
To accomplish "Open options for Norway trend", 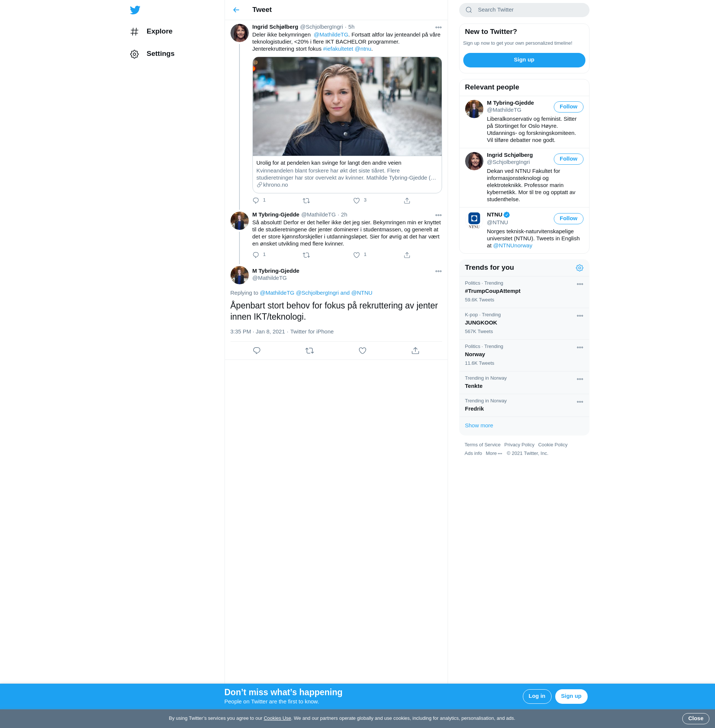I will click(580, 348).
